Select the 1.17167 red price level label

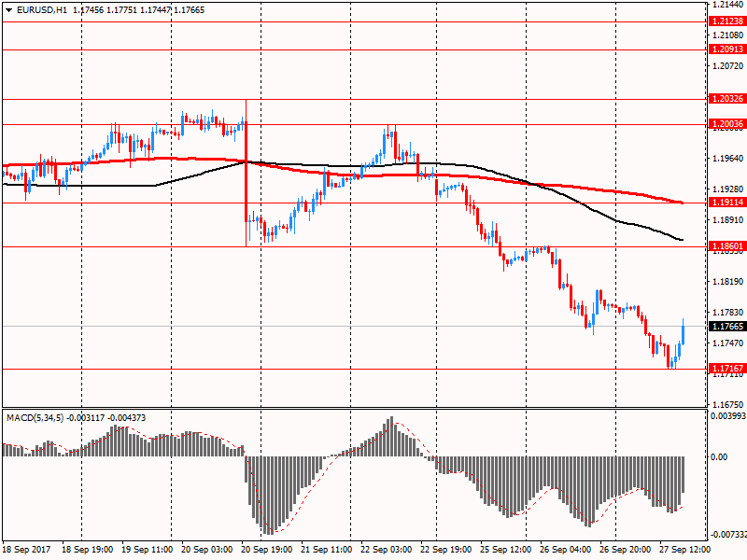tap(727, 368)
